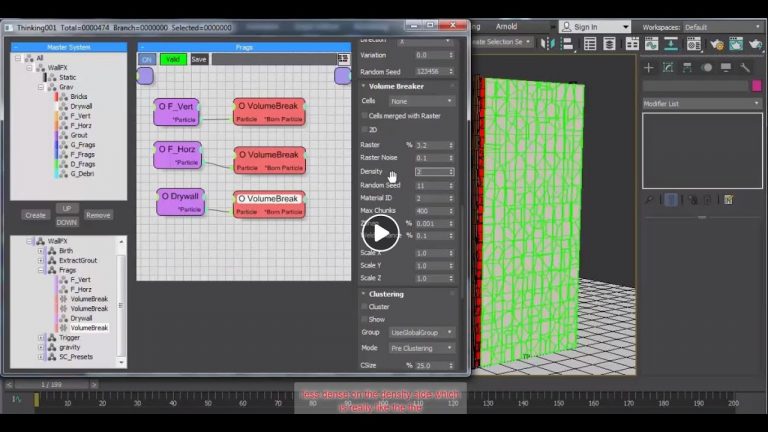The height and width of the screenshot is (432, 768).
Task: Click the Remove button
Action: (98, 215)
